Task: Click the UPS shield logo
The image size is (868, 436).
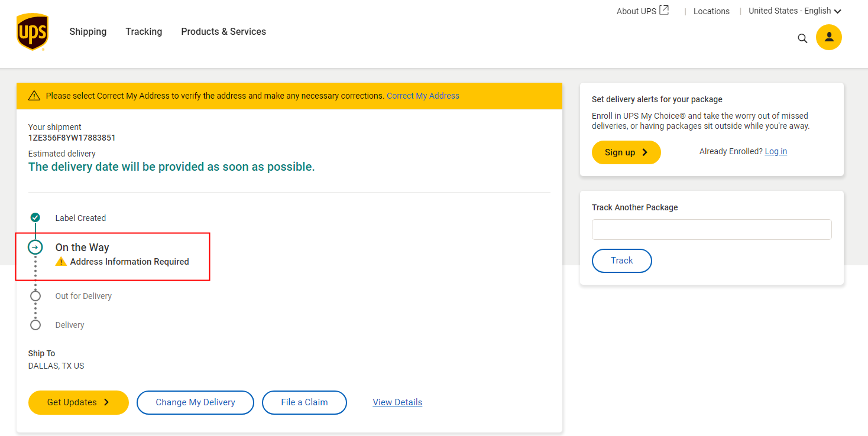Action: pyautogui.click(x=32, y=32)
